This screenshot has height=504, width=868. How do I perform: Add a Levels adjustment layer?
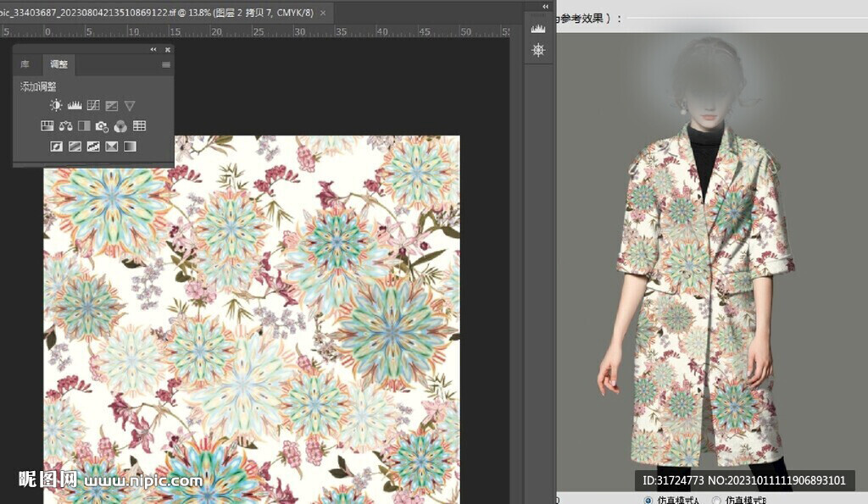(75, 106)
